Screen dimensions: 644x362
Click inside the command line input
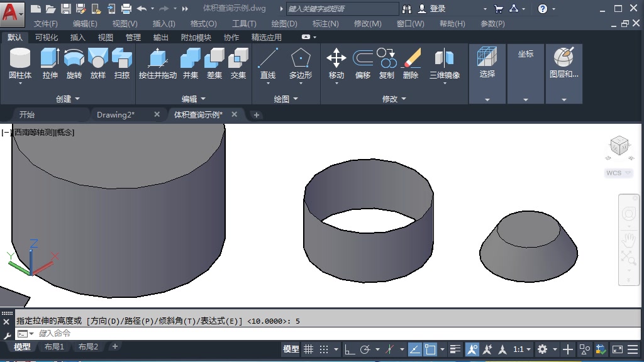coord(126,332)
